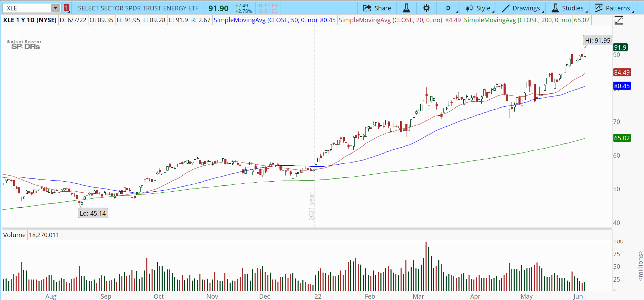The width and height of the screenshot is (644, 300).
Task: Click the Volume label in lower panel
Action: pyautogui.click(x=14, y=235)
